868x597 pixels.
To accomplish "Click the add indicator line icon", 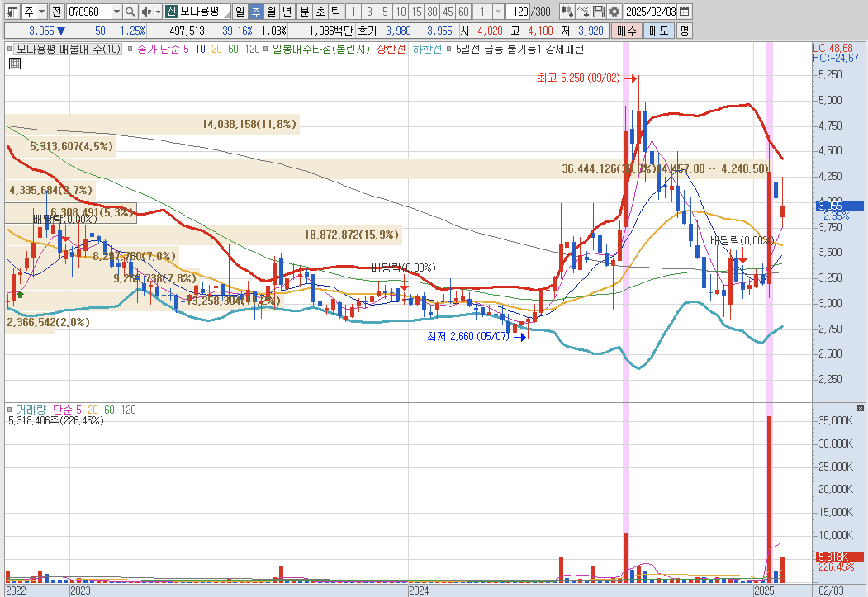I will pyautogui.click(x=583, y=12).
